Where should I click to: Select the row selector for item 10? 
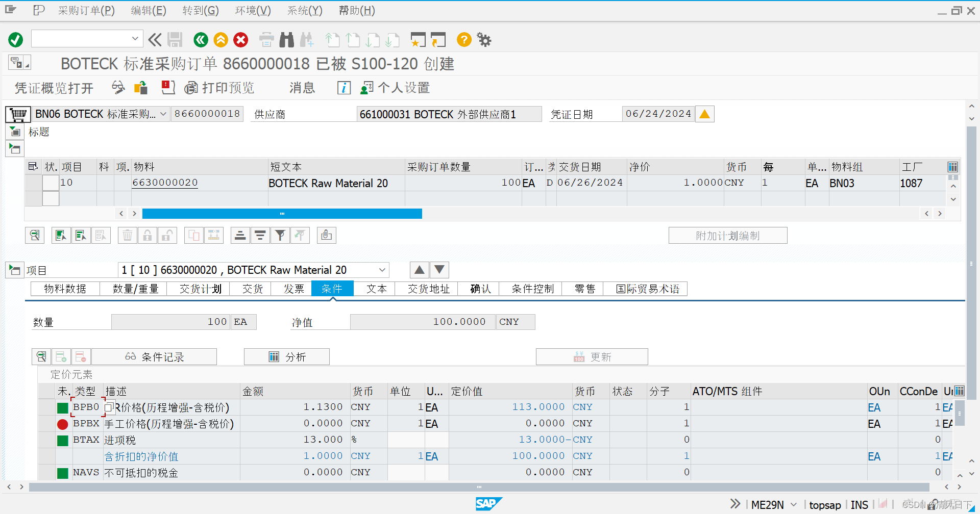(x=34, y=183)
